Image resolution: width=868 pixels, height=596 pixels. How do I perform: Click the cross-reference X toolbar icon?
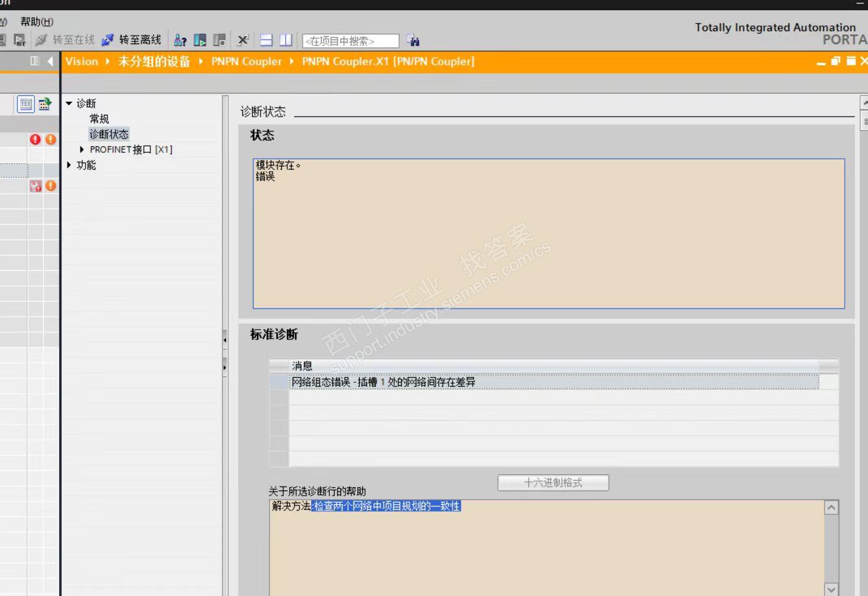tap(242, 40)
